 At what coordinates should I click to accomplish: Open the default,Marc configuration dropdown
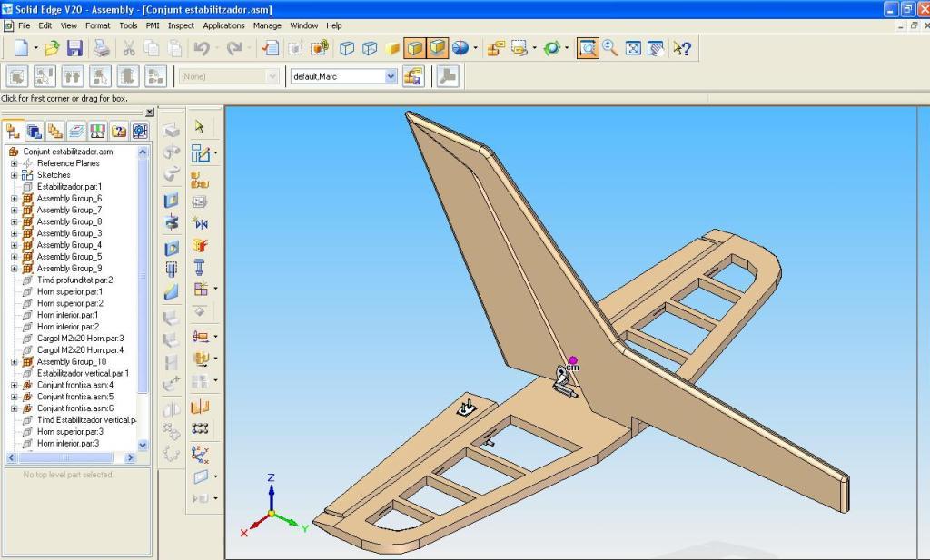(391, 77)
